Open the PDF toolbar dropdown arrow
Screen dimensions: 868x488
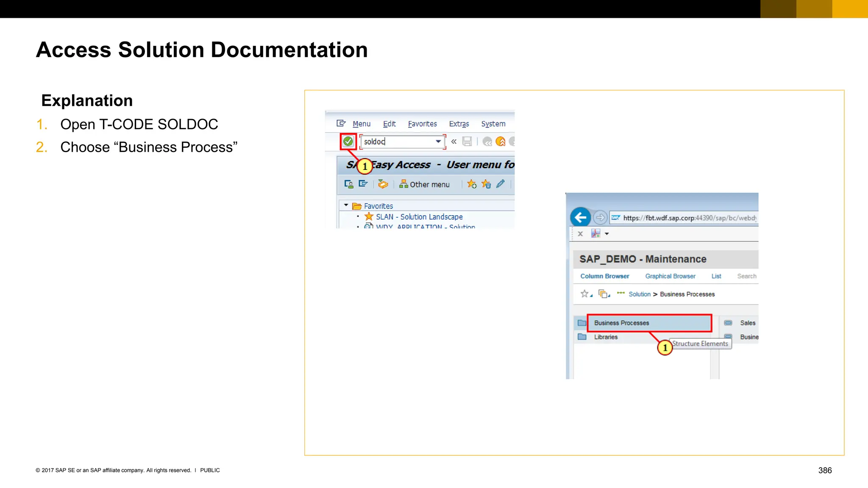pyautogui.click(x=607, y=234)
